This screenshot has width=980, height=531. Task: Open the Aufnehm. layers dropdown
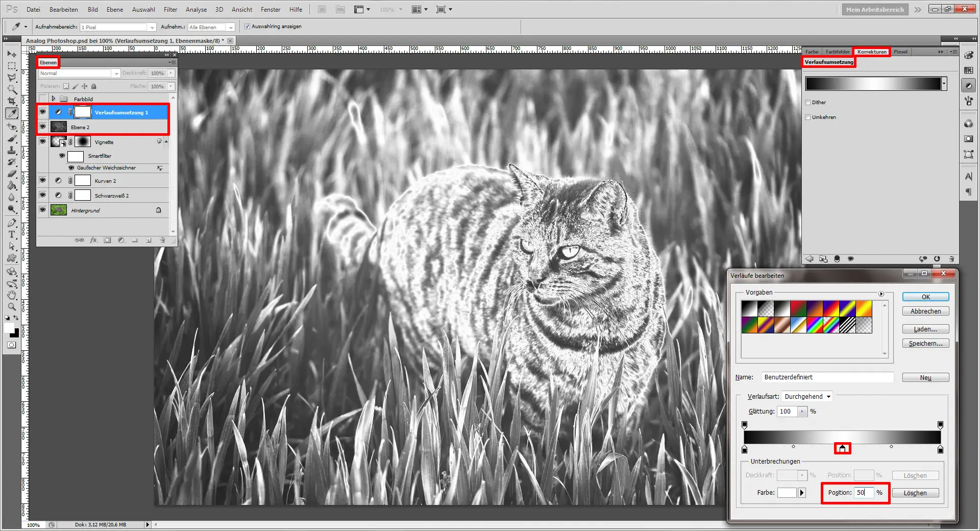232,27
